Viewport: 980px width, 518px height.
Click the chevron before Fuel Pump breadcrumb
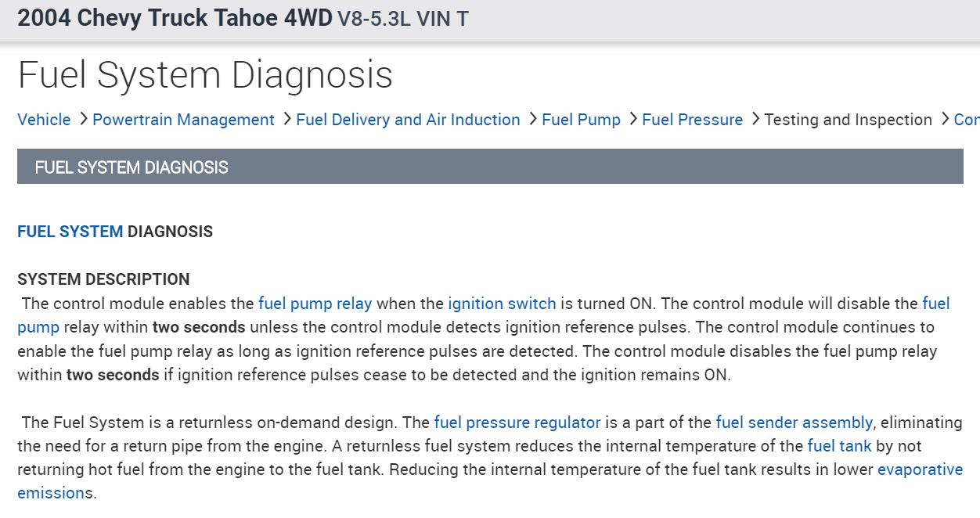click(x=531, y=119)
